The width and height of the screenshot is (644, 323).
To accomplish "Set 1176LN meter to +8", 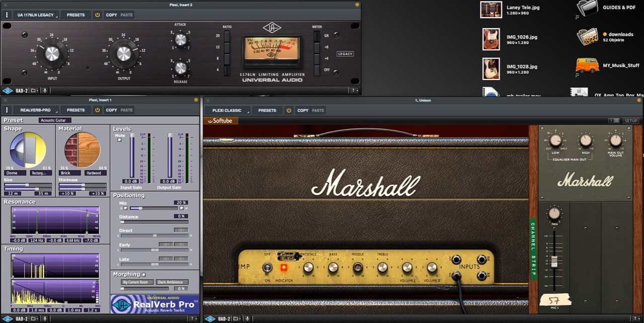I will point(317,47).
